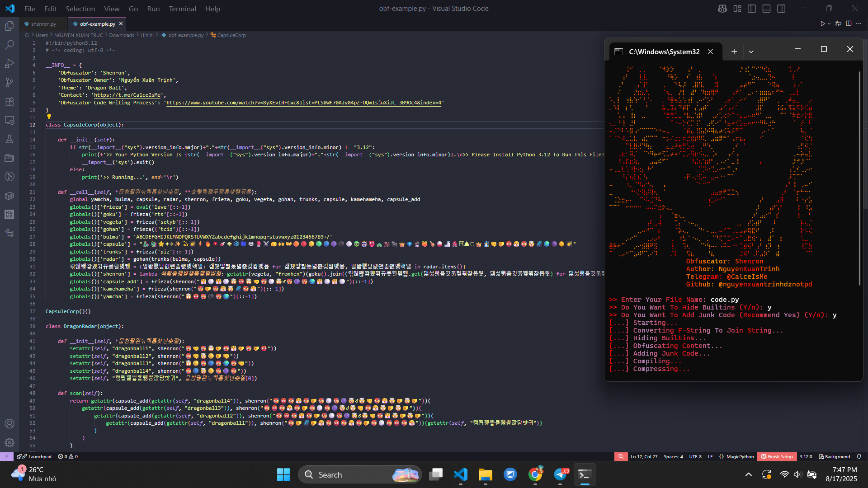Viewport: 868px width, 488px height.
Task: Click the remote window indicator in status bar
Action: tap(6, 456)
